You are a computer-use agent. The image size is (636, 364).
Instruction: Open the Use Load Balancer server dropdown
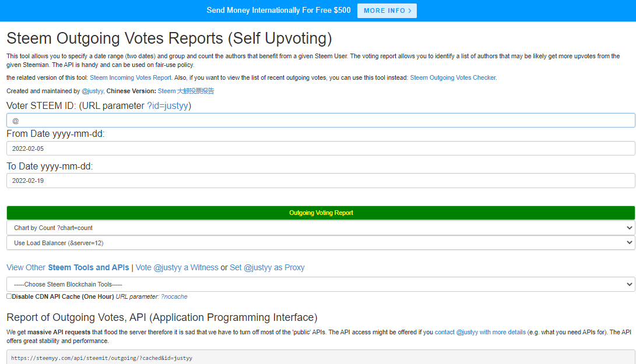321,243
